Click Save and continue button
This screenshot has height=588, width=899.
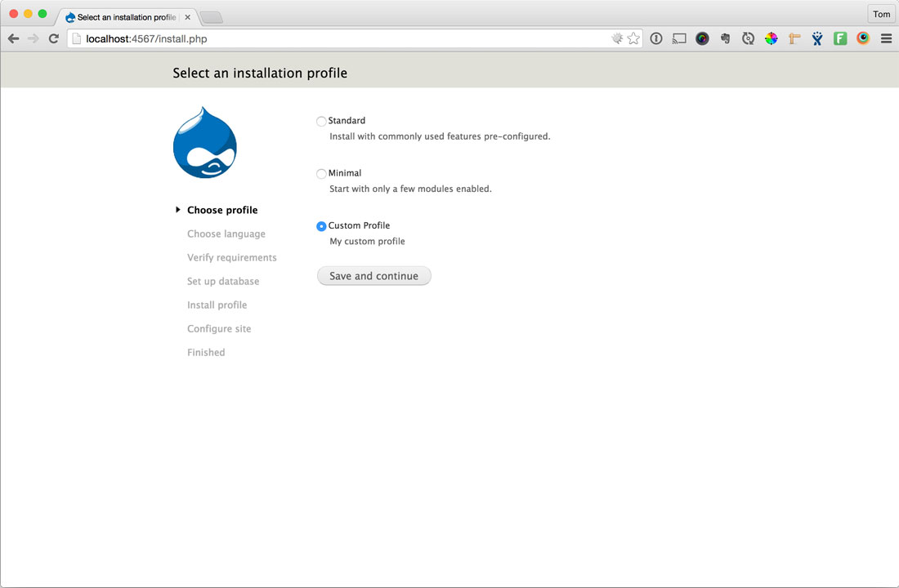373,276
